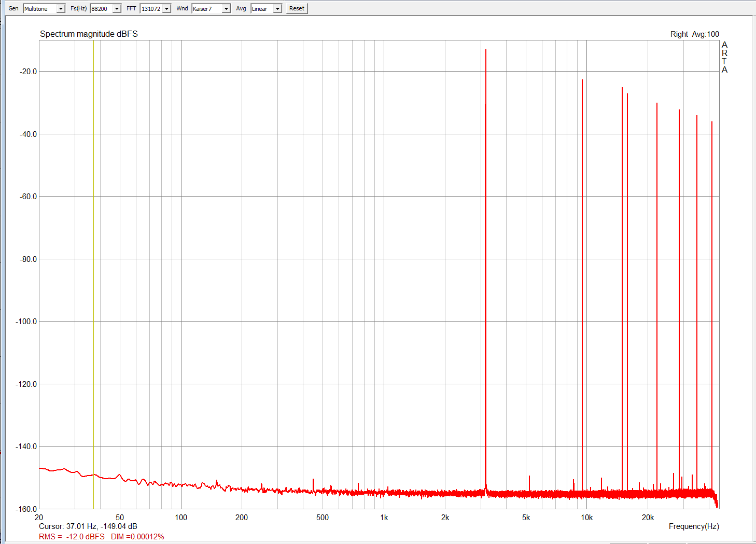Viewport: 756px width, 544px height.
Task: Select the Multitone generator field
Action: click(x=40, y=9)
